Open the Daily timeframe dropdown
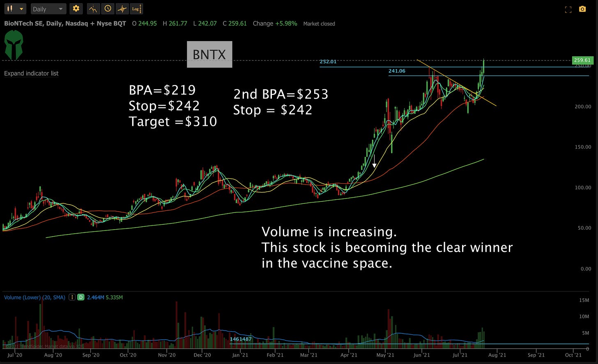598x364 pixels. click(x=48, y=9)
